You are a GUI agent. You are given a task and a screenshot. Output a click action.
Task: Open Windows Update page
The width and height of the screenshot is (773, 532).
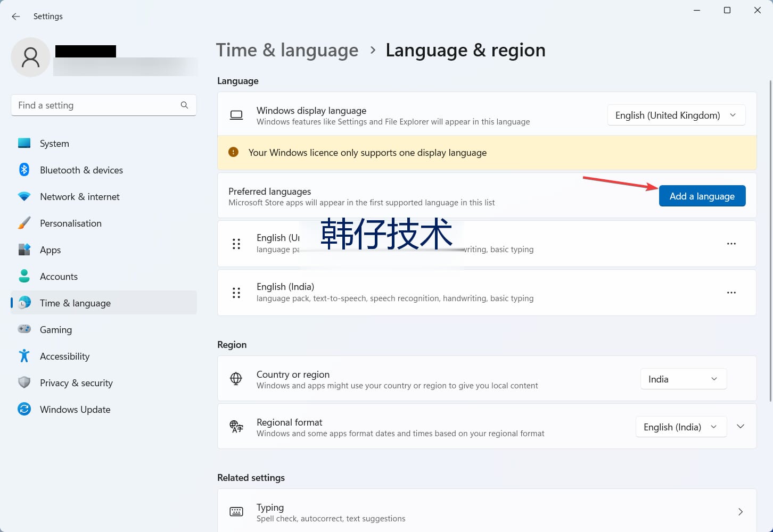coord(104,409)
